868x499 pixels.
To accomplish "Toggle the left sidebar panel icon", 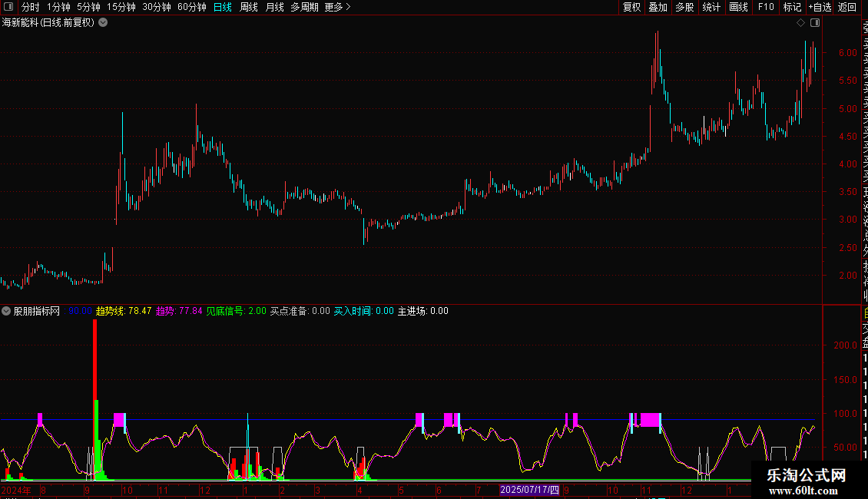I will click(8, 7).
